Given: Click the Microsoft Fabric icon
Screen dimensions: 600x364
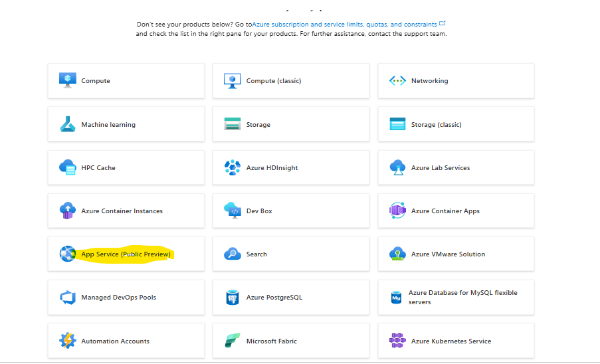Looking at the screenshot, I should (233, 341).
